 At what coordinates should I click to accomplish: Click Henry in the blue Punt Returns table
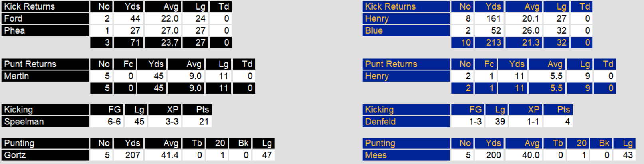pyautogui.click(x=406, y=76)
